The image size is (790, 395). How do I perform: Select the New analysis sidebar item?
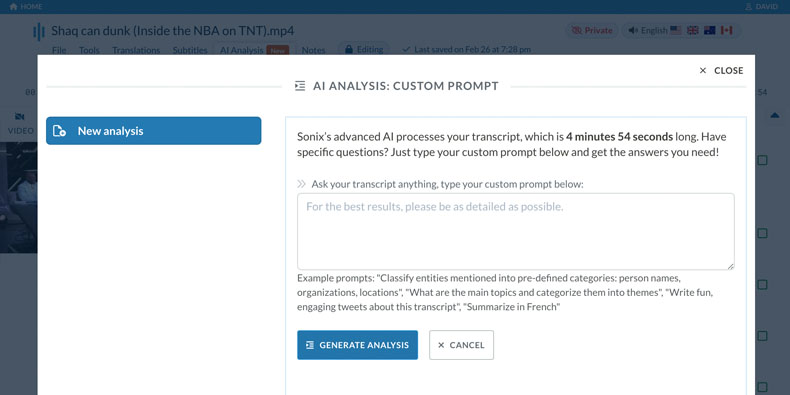154,131
